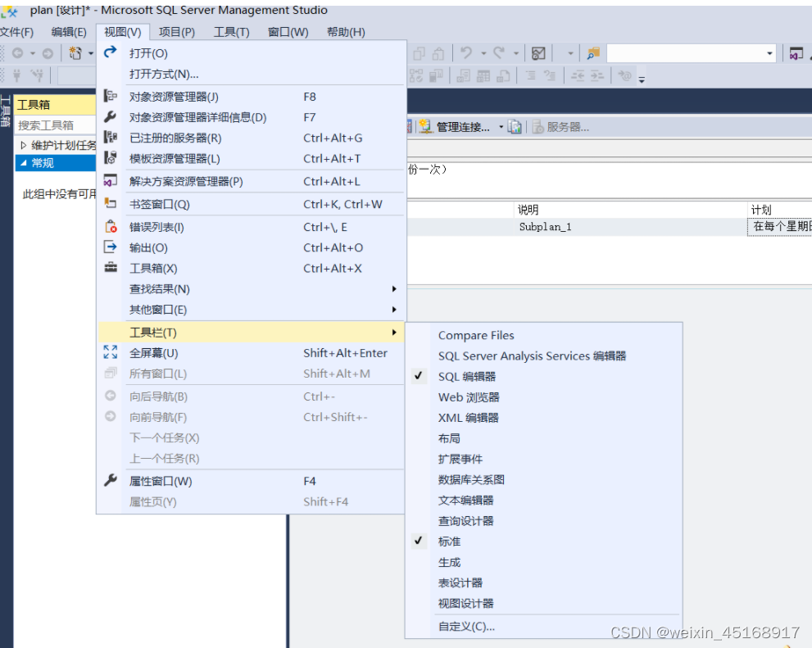Open the 帮助(H) menu
Screen dimensions: 812x648
click(x=346, y=32)
